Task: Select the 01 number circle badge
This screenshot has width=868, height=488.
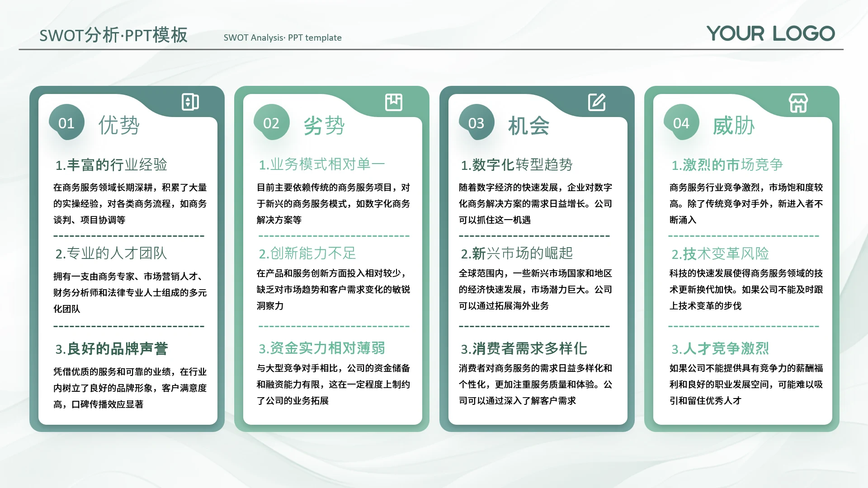Action: (66, 123)
